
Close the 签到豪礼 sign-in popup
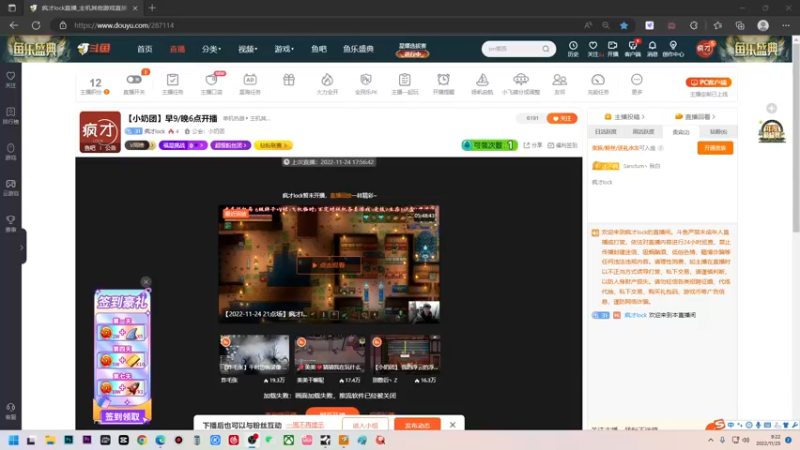(146, 282)
